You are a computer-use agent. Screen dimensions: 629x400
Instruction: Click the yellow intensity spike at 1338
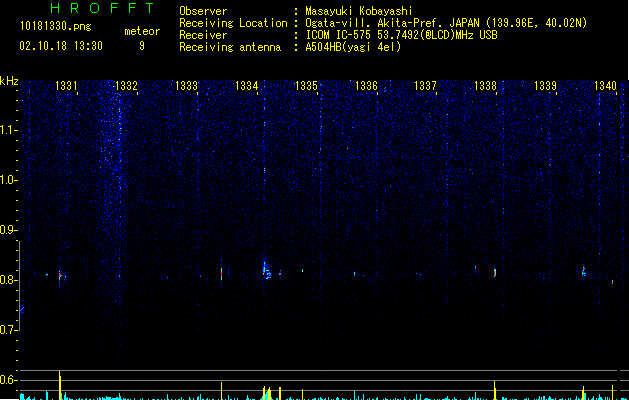click(495, 390)
